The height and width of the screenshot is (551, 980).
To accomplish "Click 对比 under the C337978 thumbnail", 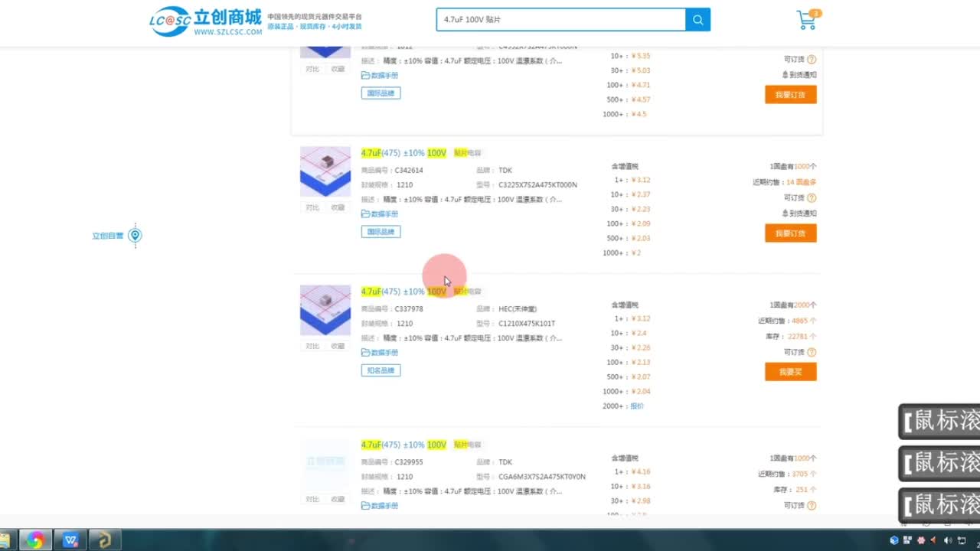I will [x=312, y=346].
